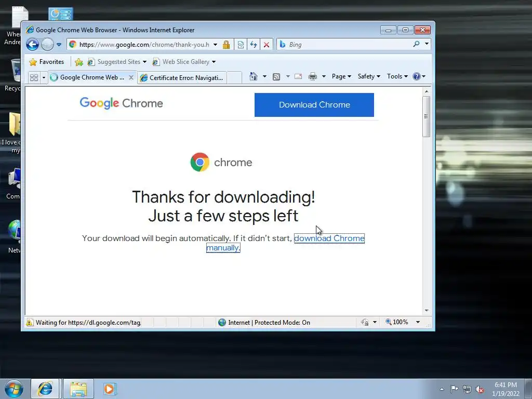
Task: Refresh the page with the refresh icon
Action: (x=254, y=45)
